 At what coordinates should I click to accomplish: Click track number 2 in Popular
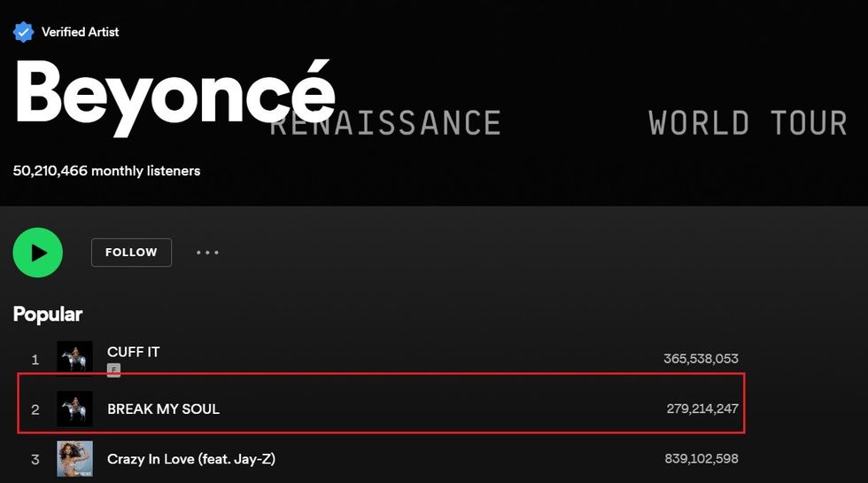pos(35,409)
